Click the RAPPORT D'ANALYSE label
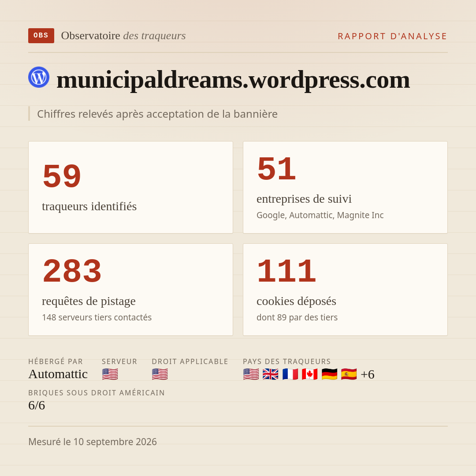 393,36
